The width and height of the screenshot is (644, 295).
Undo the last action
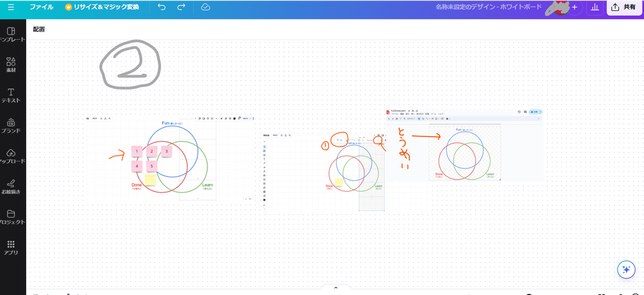click(162, 8)
